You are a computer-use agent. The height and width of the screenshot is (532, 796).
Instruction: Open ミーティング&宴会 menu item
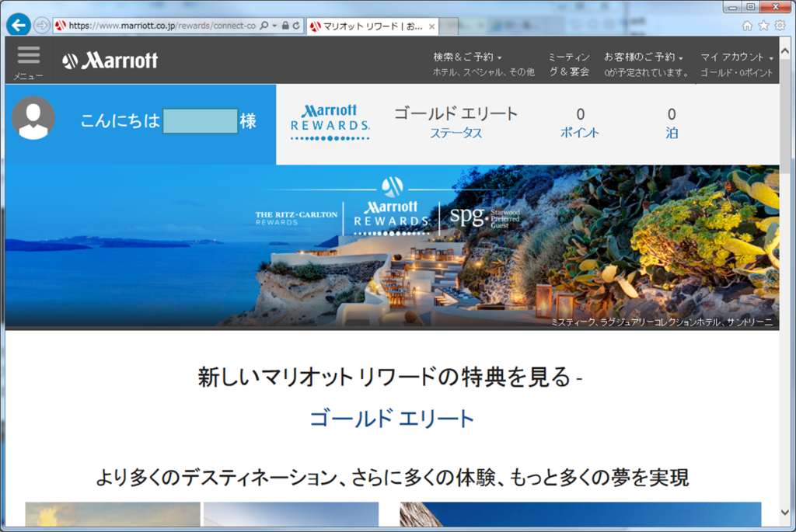click(x=569, y=64)
